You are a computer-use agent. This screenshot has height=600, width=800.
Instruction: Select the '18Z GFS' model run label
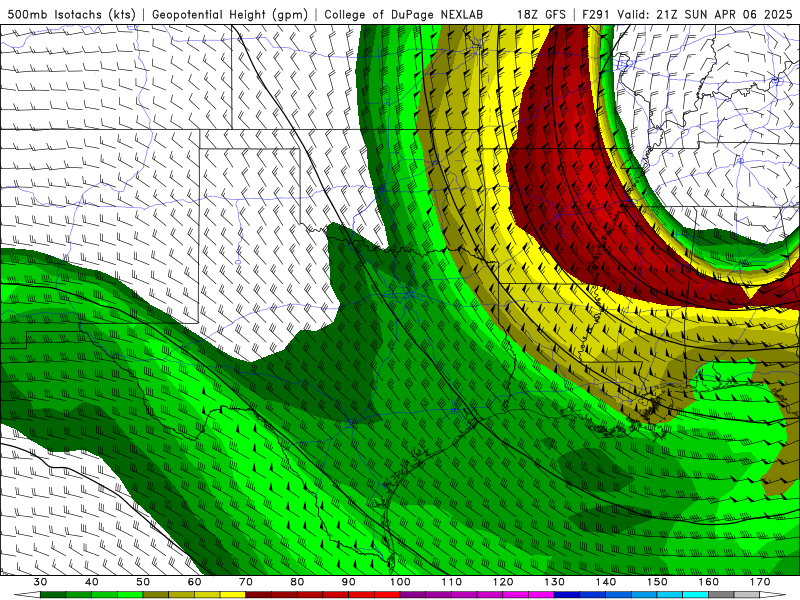pyautogui.click(x=541, y=15)
